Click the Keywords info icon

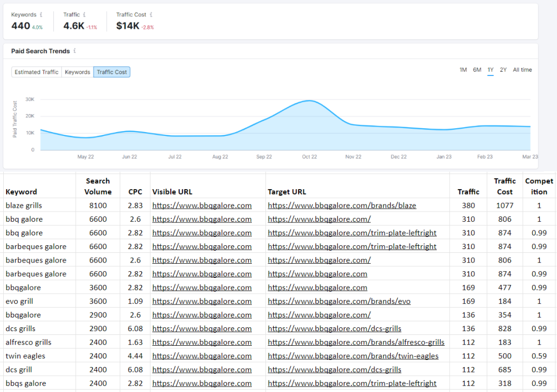coord(41,15)
